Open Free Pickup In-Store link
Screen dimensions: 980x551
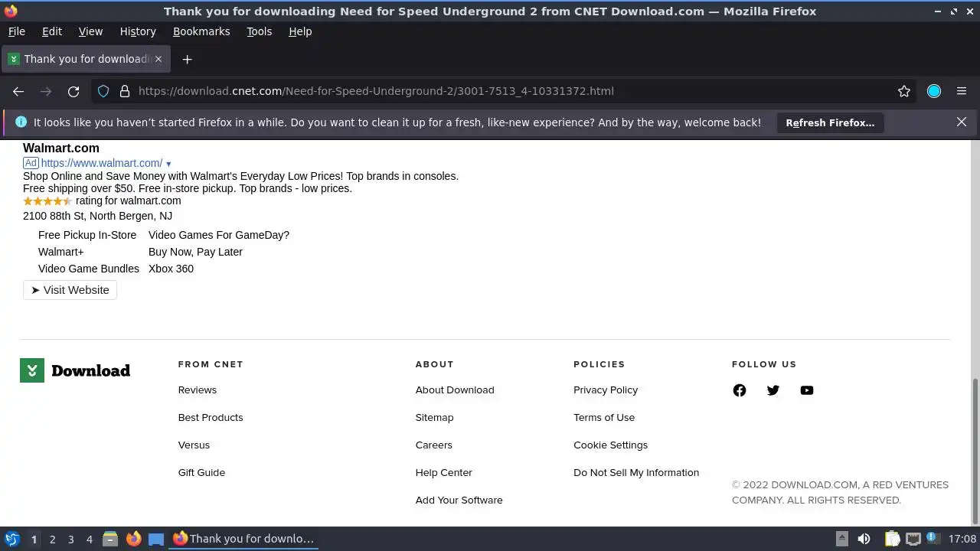[x=87, y=235]
